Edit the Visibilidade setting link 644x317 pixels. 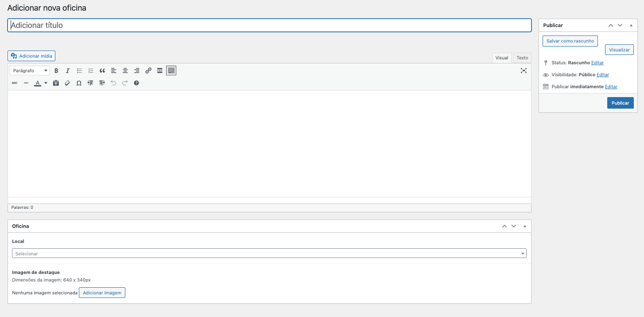click(x=603, y=74)
